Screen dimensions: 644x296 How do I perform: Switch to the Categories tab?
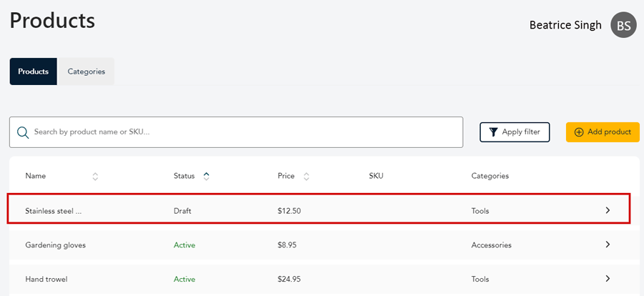[x=87, y=71]
